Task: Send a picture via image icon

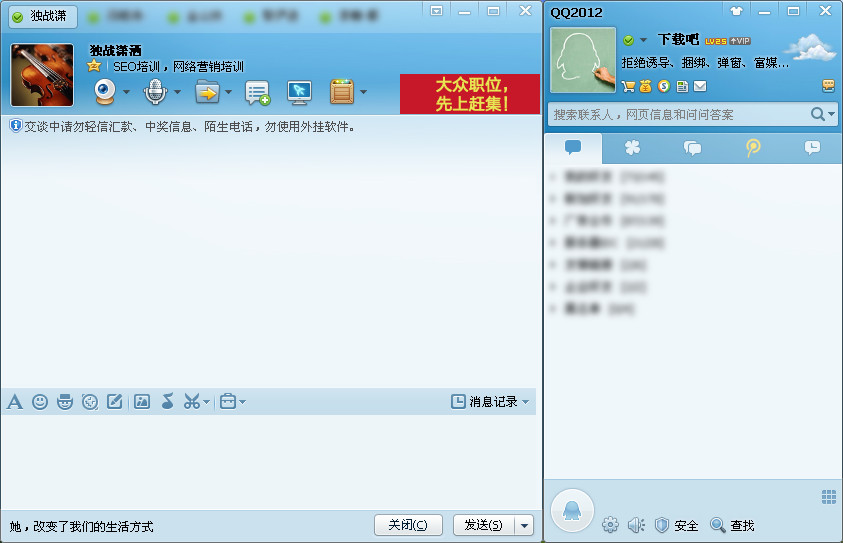Action: [x=142, y=402]
